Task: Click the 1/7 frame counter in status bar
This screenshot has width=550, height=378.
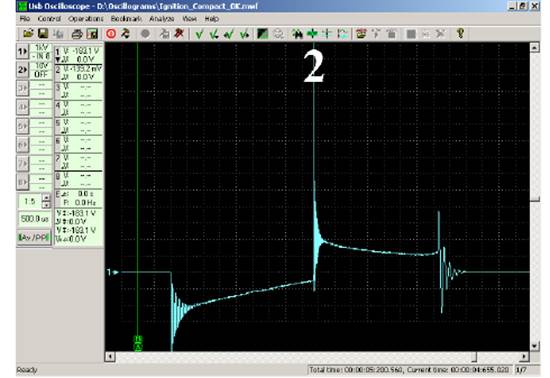Action: pos(521,370)
